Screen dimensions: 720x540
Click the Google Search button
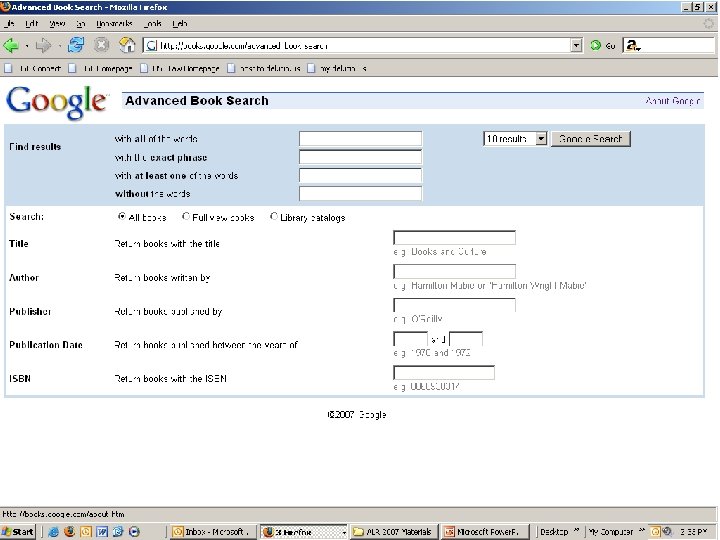click(591, 139)
